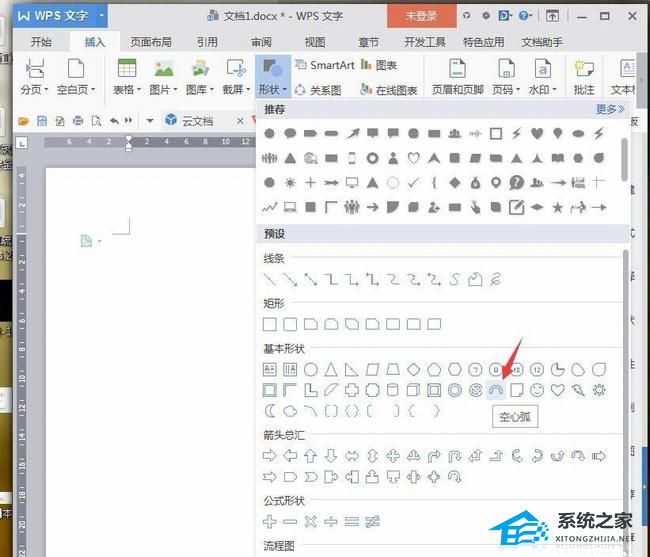Select the cube basic shape

tap(413, 390)
